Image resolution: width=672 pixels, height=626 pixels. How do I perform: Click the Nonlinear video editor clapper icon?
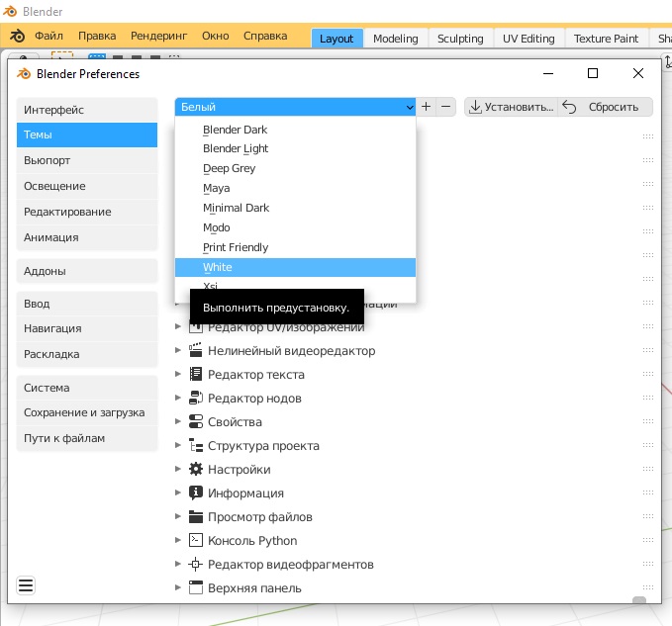[x=196, y=350]
